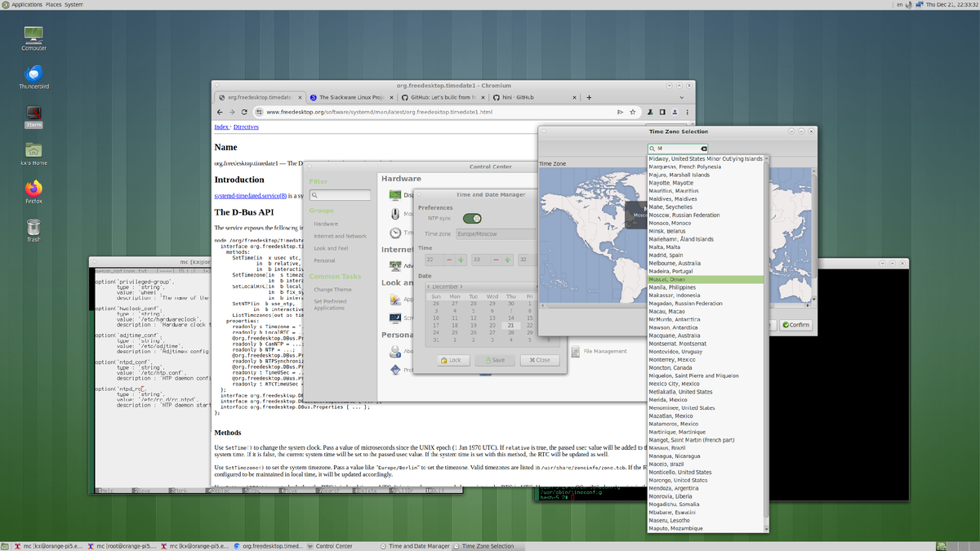980x551 pixels.
Task: Decrease the hours with the minus button
Action: tap(450, 260)
